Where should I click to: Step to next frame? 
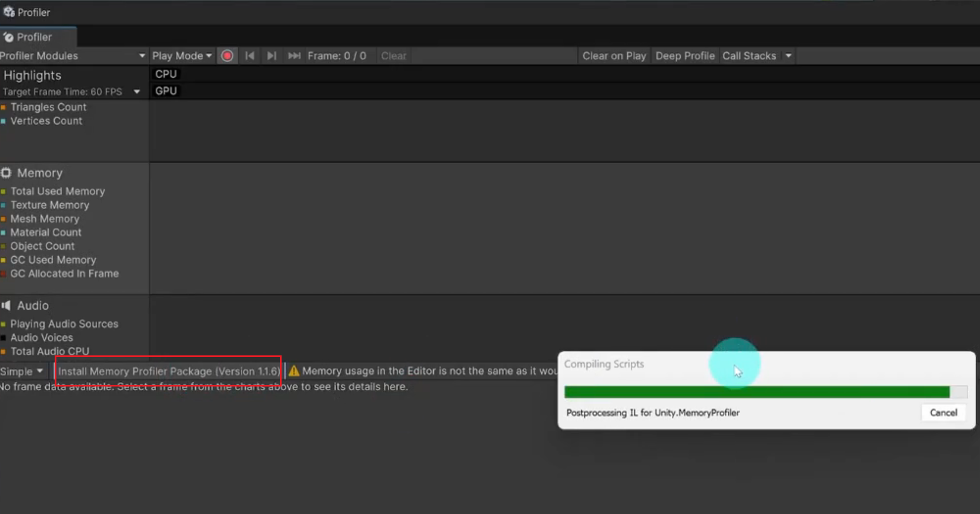(272, 56)
